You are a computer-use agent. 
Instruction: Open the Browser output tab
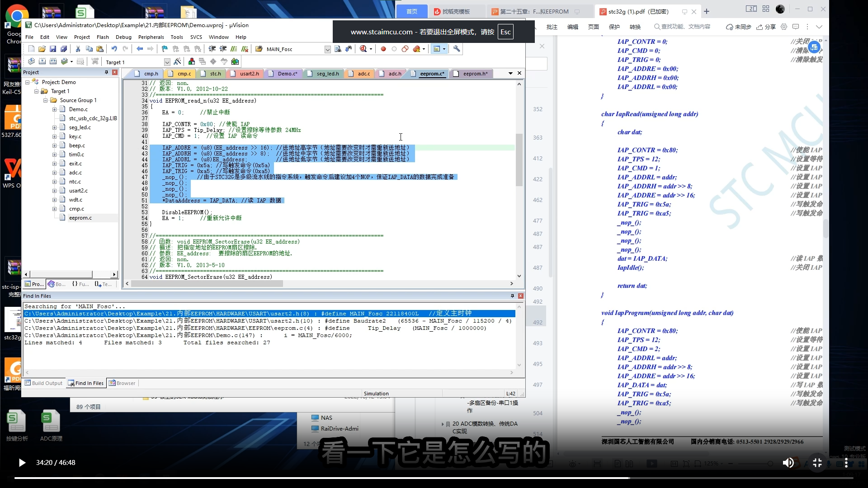click(122, 383)
